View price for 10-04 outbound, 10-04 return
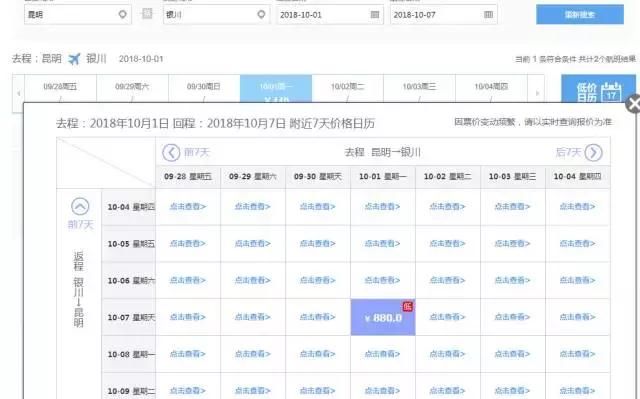 point(577,207)
